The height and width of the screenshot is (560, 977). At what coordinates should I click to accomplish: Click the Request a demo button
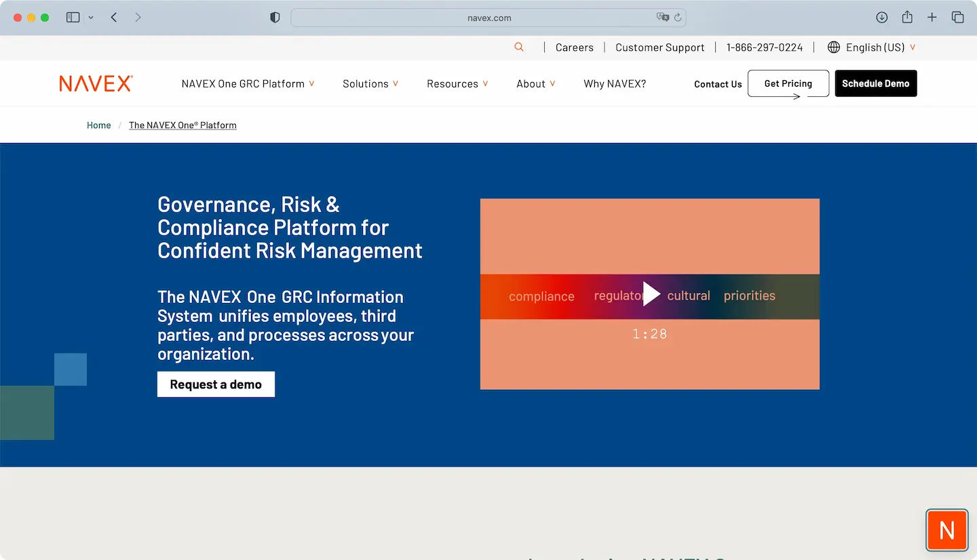click(x=216, y=384)
